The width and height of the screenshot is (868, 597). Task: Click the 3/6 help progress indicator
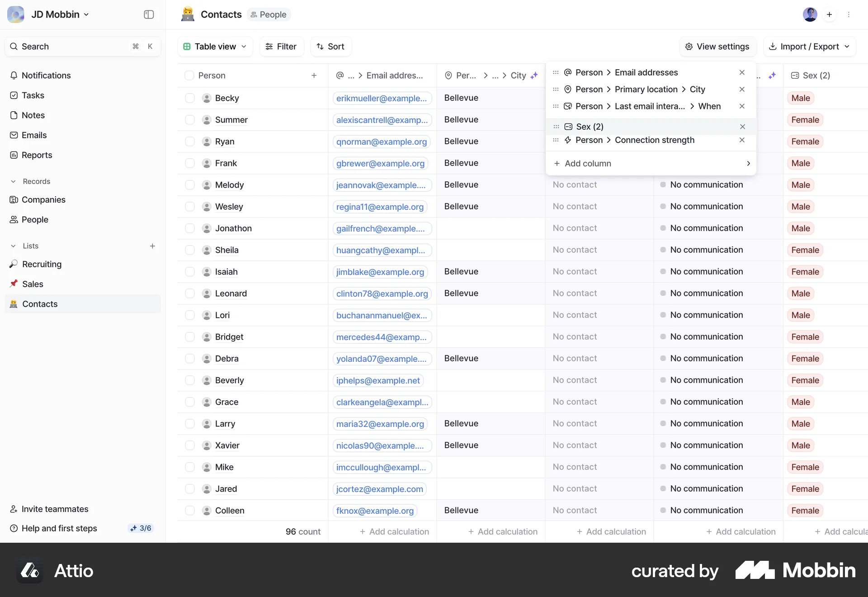[x=140, y=528]
